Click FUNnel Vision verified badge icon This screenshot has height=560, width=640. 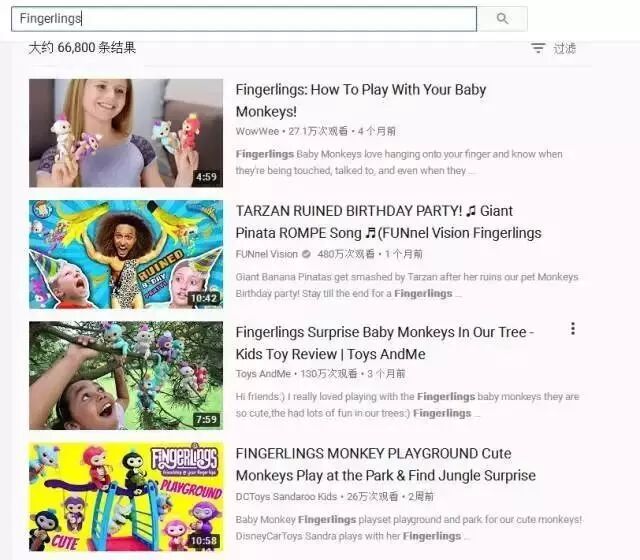(x=306, y=254)
